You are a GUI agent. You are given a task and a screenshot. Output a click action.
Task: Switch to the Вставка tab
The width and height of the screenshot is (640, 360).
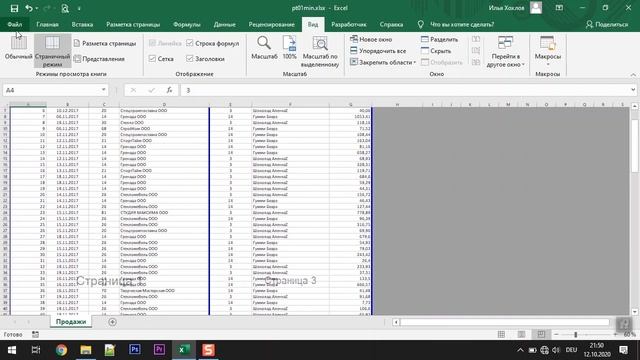click(82, 24)
